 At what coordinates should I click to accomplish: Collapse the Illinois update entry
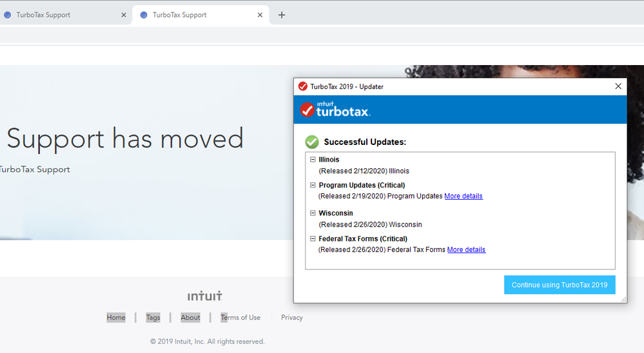[313, 159]
